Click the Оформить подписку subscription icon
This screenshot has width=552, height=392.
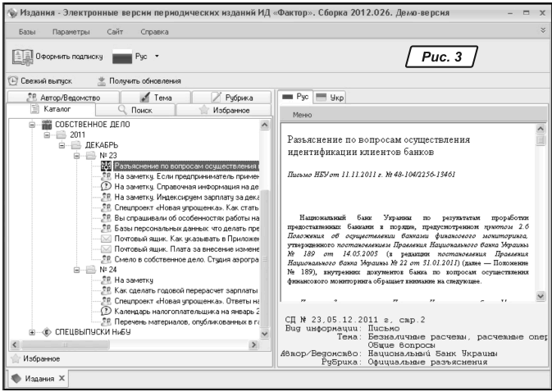click(22, 57)
